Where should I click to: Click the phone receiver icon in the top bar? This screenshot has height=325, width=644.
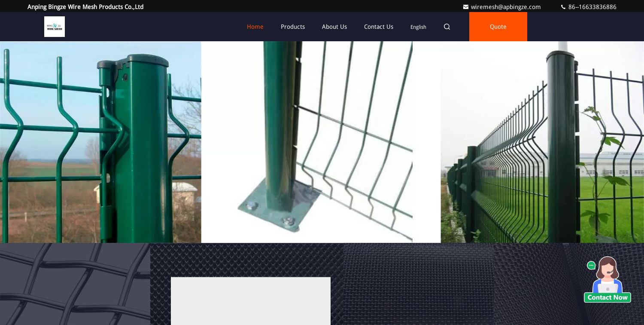click(563, 7)
